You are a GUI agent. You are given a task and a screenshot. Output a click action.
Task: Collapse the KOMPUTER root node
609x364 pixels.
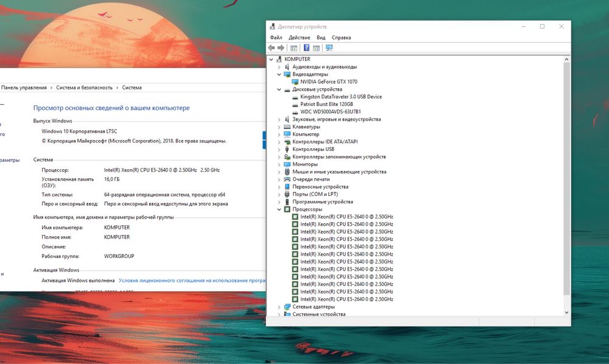[271, 59]
